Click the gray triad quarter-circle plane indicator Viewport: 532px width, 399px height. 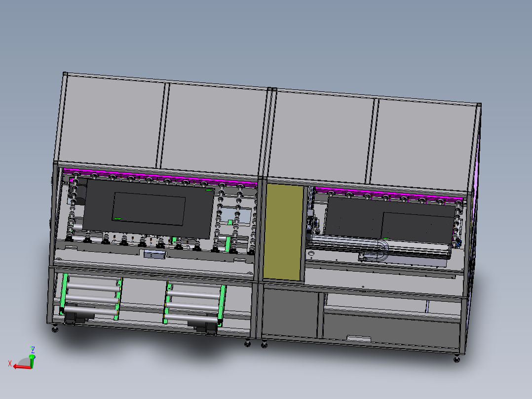tap(23, 361)
